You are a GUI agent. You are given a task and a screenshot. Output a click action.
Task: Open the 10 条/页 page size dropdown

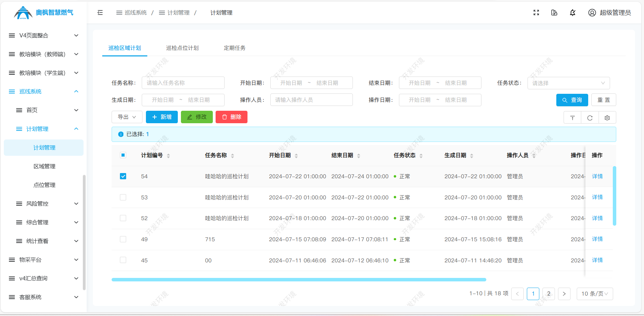tap(595, 294)
